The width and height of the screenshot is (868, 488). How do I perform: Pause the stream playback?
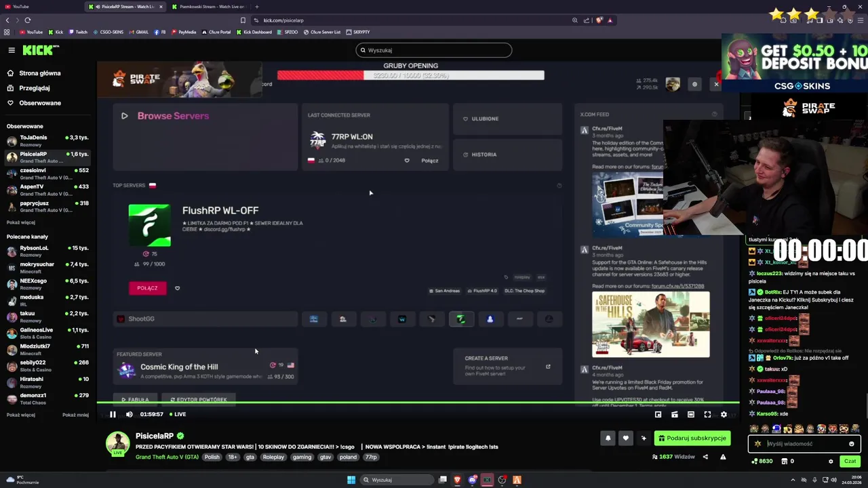point(113,414)
